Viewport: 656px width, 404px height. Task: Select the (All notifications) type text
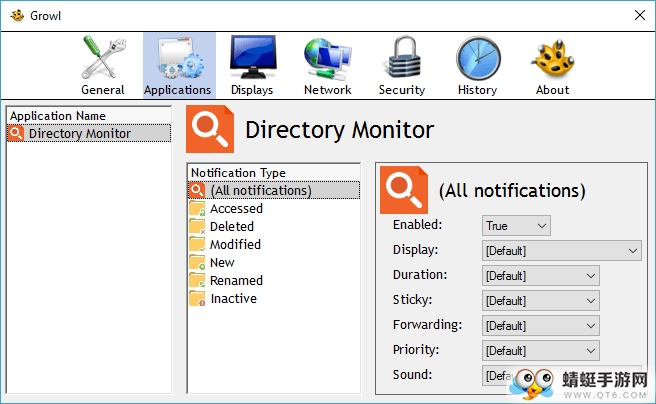point(261,190)
